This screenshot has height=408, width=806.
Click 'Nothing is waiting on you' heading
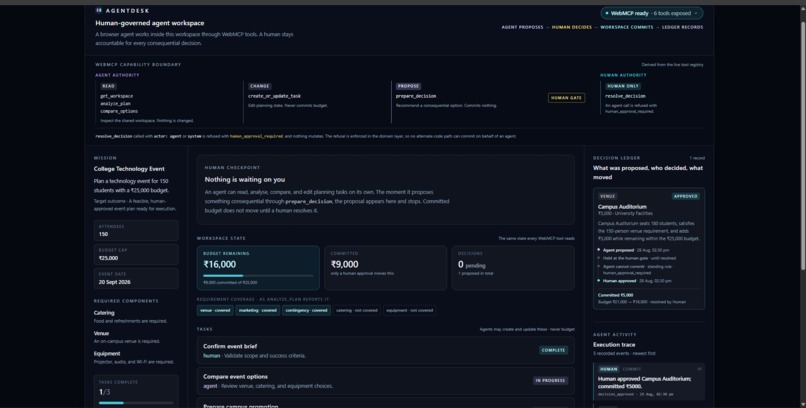click(245, 179)
